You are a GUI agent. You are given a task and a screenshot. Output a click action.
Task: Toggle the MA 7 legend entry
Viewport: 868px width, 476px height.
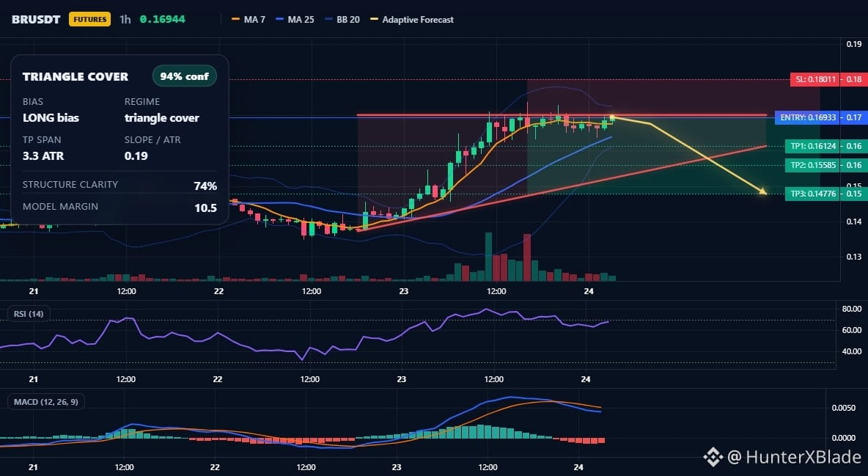[x=249, y=19]
